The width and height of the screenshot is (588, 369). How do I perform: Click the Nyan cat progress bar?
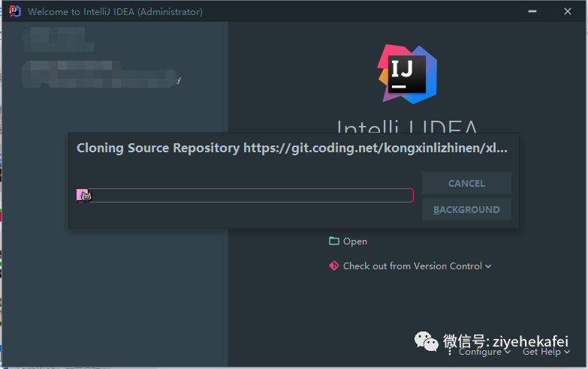[x=245, y=195]
